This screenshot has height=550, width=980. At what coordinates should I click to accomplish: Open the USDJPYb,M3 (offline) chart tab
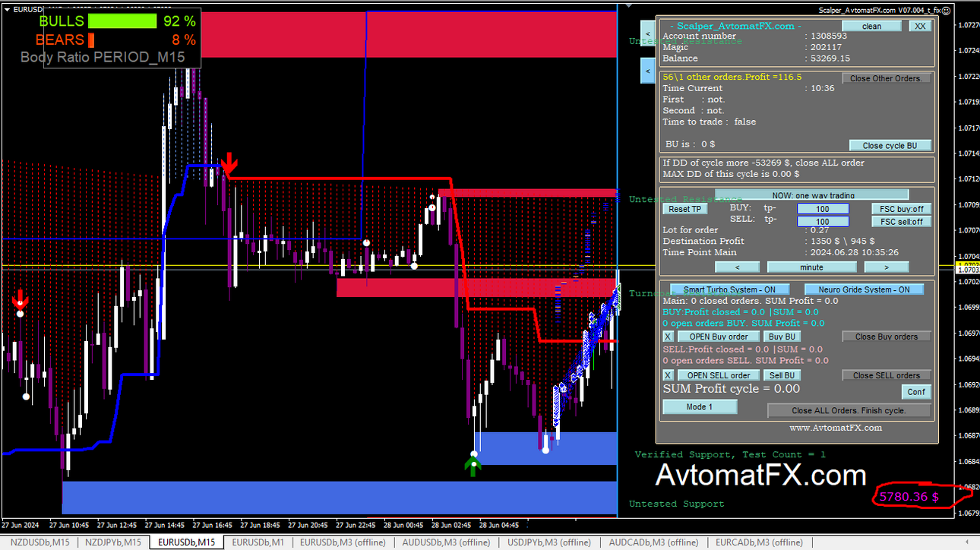(x=548, y=542)
